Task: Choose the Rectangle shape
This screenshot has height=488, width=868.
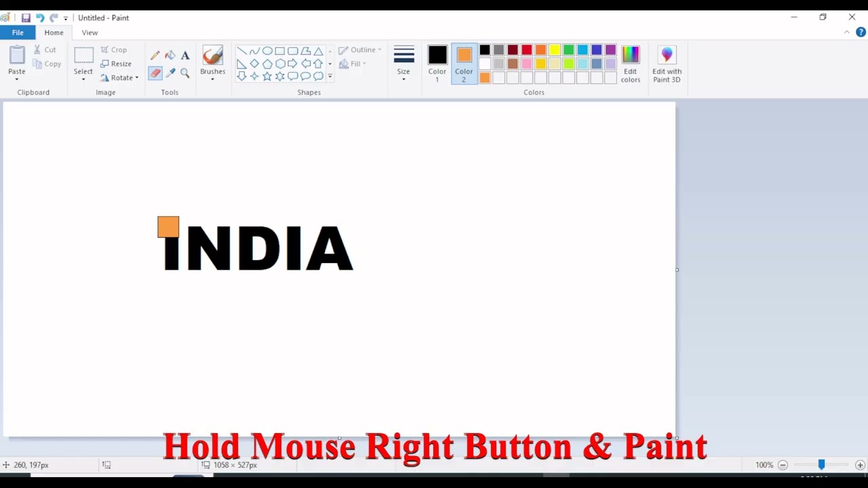Action: point(280,52)
